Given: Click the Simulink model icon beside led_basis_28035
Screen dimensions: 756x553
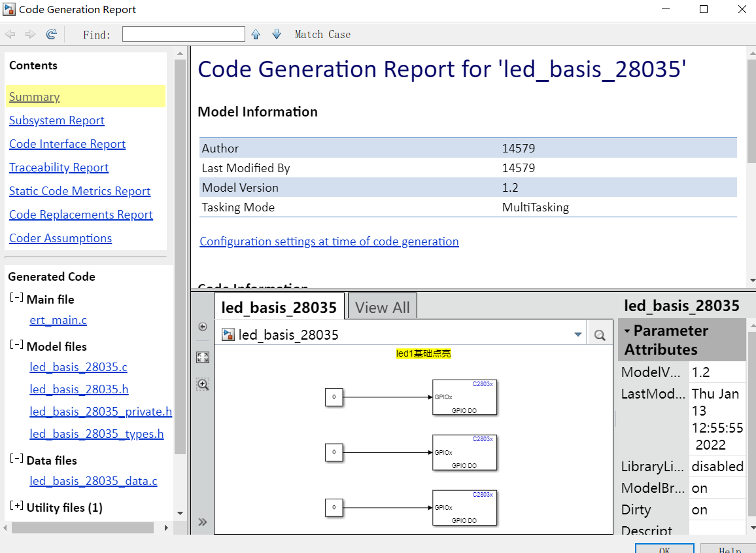Looking at the screenshot, I should coord(228,334).
